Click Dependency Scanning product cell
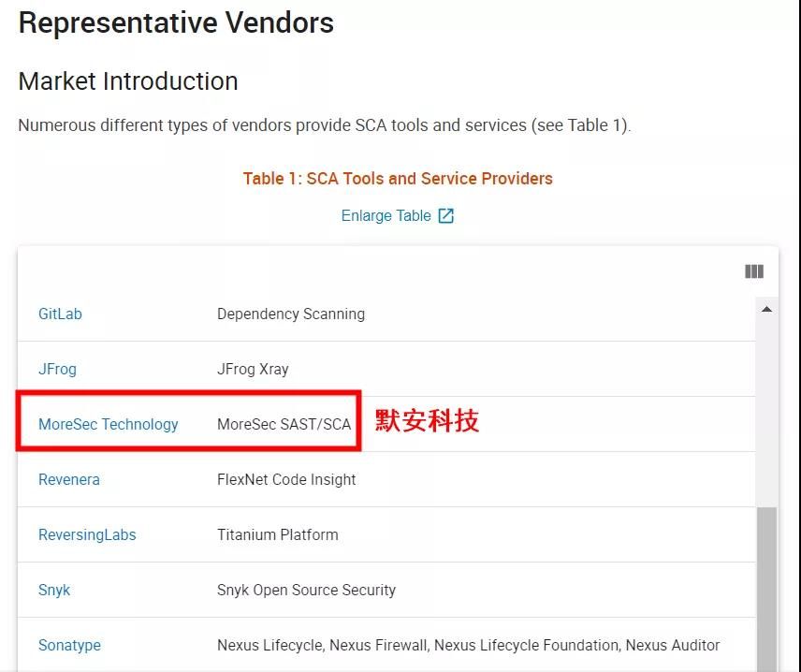Viewport: 801px width, 672px height. pyautogui.click(x=291, y=314)
